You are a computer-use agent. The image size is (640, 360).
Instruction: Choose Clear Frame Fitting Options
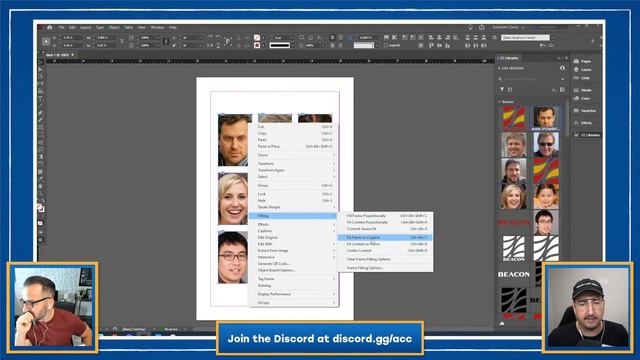[385, 259]
